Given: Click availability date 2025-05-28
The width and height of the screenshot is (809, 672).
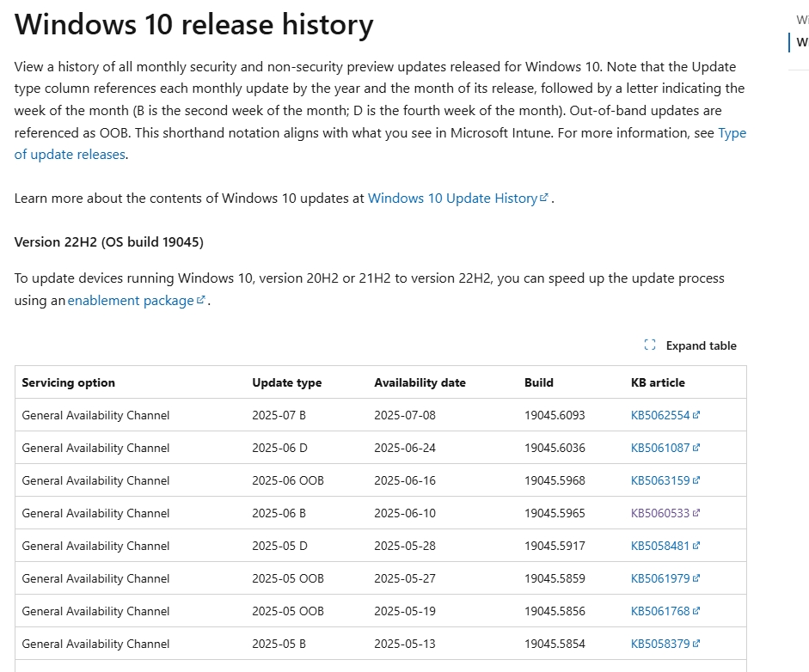Looking at the screenshot, I should click(x=405, y=546).
